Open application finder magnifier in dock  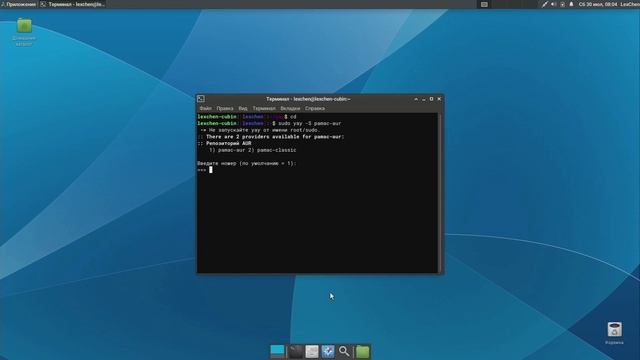click(x=344, y=351)
